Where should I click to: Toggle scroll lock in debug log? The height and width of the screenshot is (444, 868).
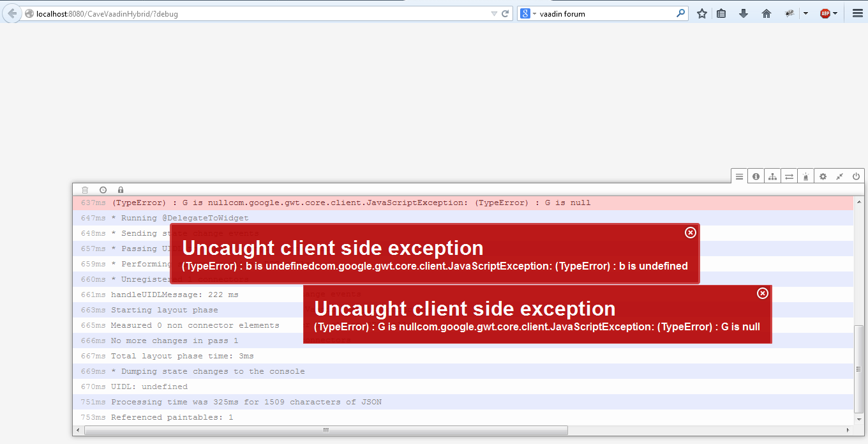click(x=121, y=190)
